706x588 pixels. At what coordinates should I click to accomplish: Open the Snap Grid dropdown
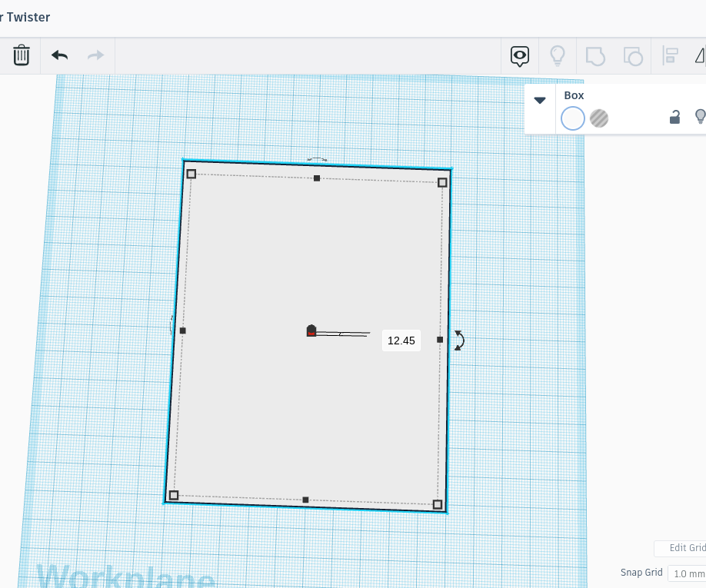click(x=686, y=573)
